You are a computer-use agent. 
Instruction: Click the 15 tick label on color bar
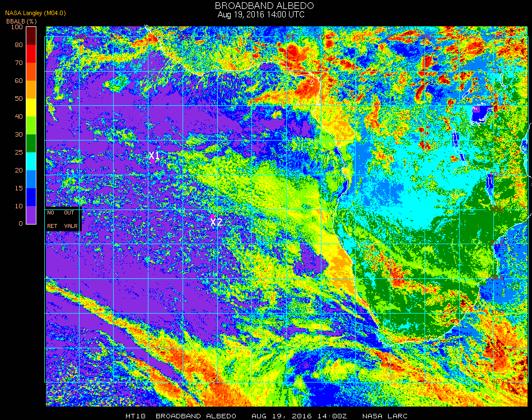(x=18, y=188)
